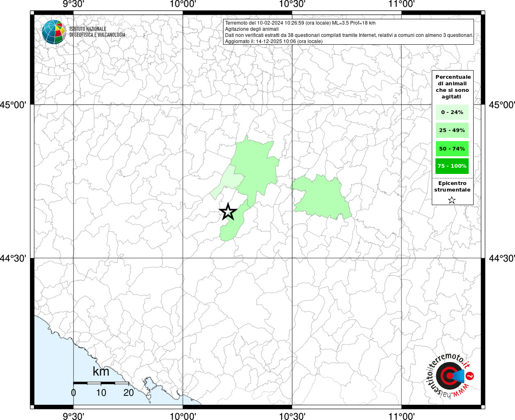
Task: Click the INGV globe logo
Action: pyautogui.click(x=54, y=32)
